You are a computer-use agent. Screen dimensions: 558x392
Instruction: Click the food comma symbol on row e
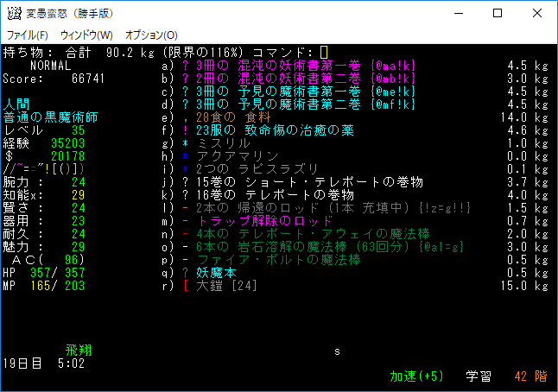[186, 117]
